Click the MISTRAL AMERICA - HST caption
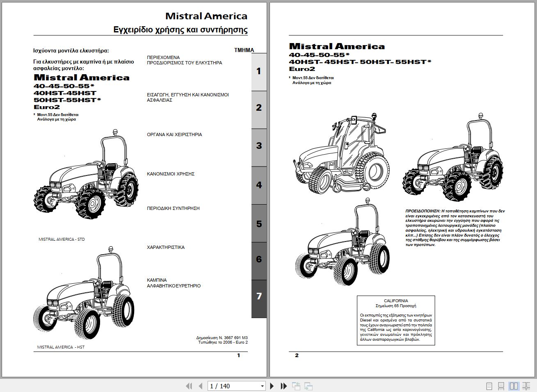The image size is (537, 392). pyautogui.click(x=61, y=347)
